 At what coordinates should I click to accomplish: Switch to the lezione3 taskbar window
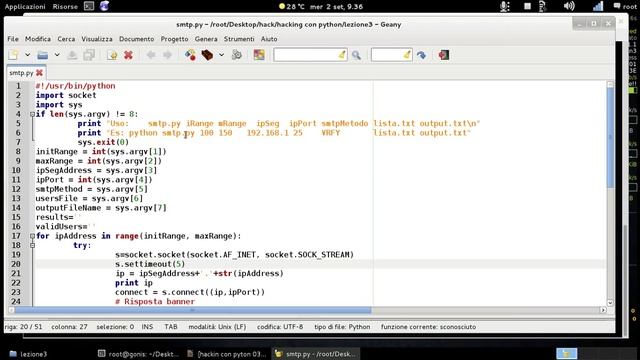(x=29, y=354)
